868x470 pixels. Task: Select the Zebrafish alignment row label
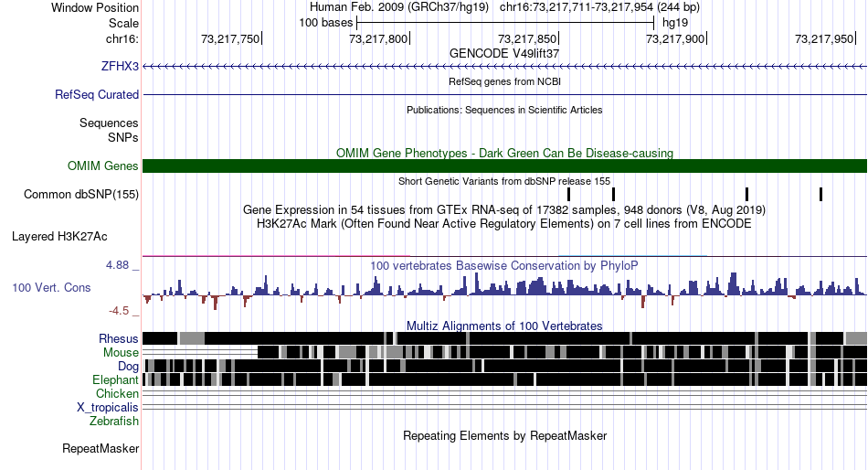[114, 422]
